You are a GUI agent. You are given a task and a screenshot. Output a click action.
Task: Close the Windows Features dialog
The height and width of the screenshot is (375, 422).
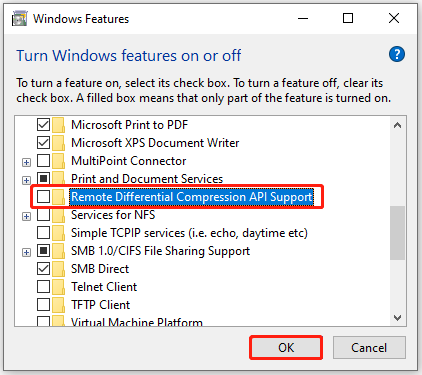click(394, 18)
